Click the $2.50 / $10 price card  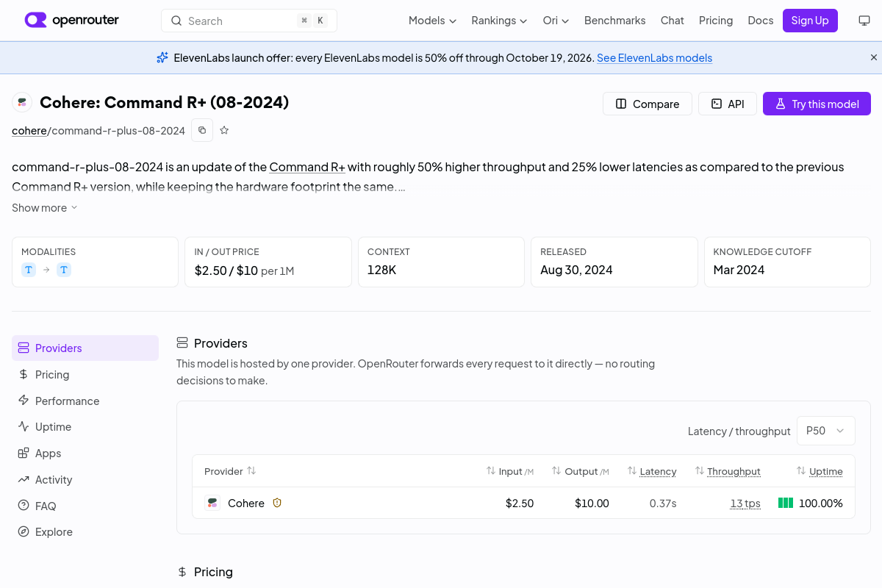point(268,262)
